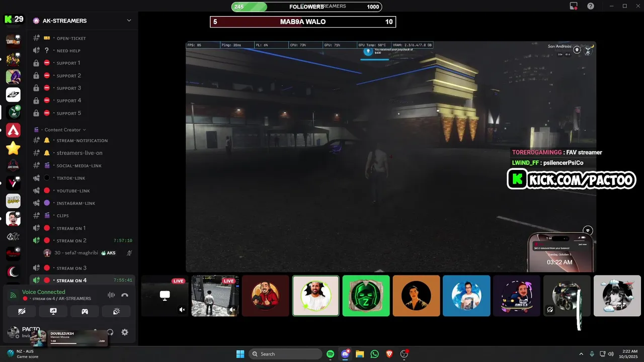Click the KICK.COM/PACTOO overlay banner

(572, 179)
